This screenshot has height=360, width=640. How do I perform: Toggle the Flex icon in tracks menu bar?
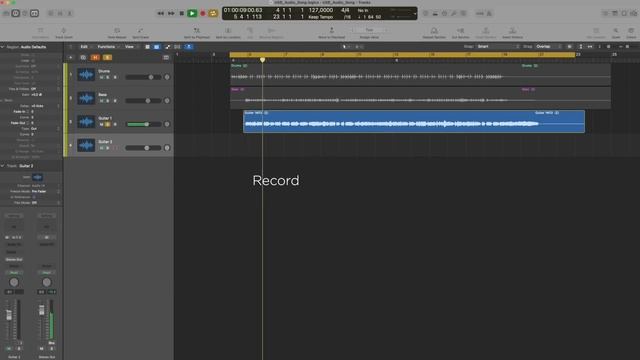coord(178,47)
